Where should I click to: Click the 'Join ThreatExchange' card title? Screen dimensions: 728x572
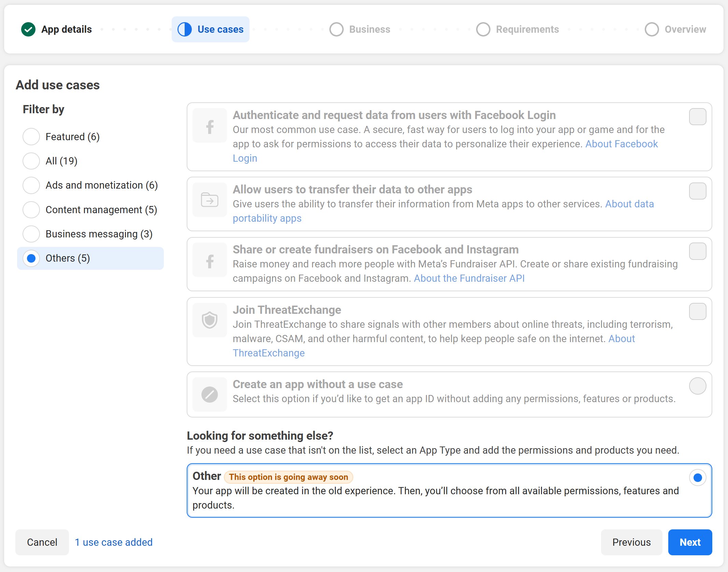tap(287, 310)
